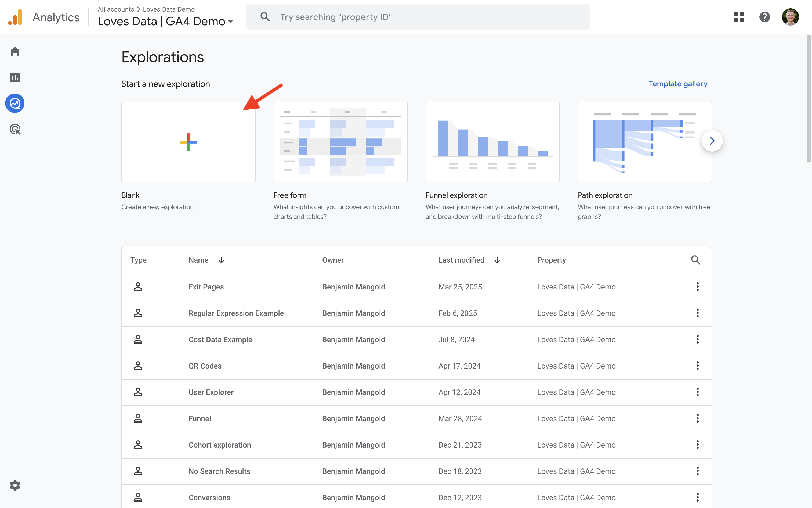Click the Path exploration title text
The height and width of the screenshot is (508, 812).
pos(605,195)
